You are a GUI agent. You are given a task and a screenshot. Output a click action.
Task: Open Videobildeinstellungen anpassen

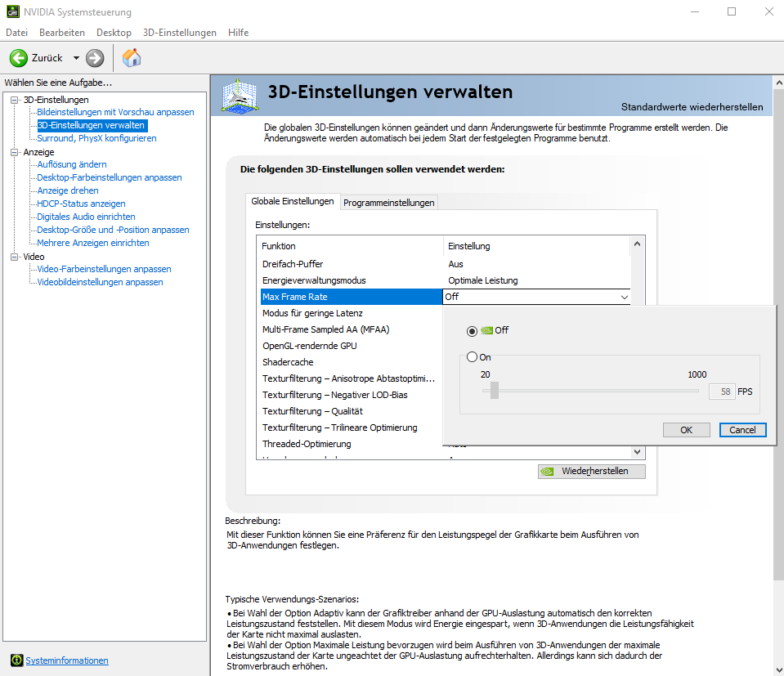pyautogui.click(x=100, y=282)
